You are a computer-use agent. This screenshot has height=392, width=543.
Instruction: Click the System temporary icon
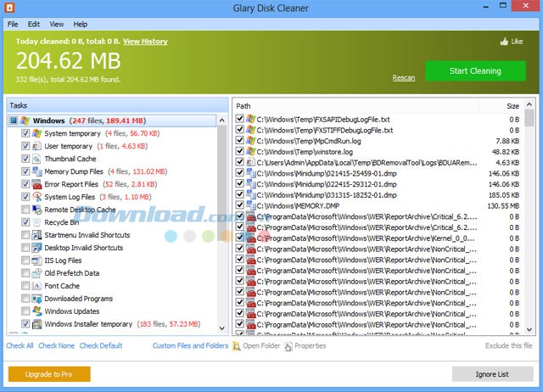tap(37, 133)
